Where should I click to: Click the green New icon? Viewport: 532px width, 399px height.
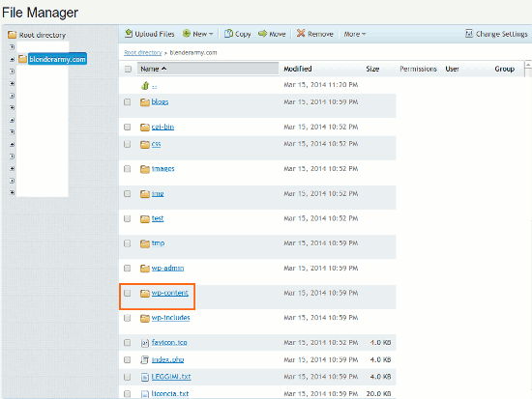click(x=187, y=34)
